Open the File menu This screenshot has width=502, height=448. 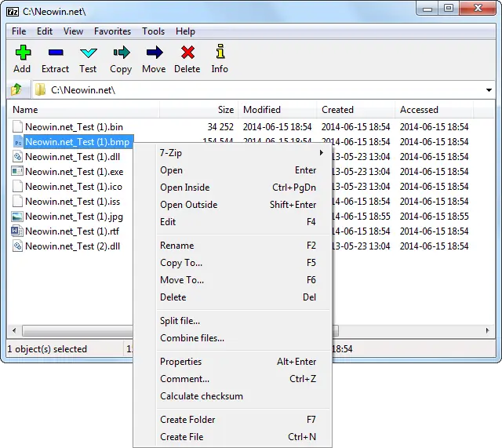(x=19, y=31)
